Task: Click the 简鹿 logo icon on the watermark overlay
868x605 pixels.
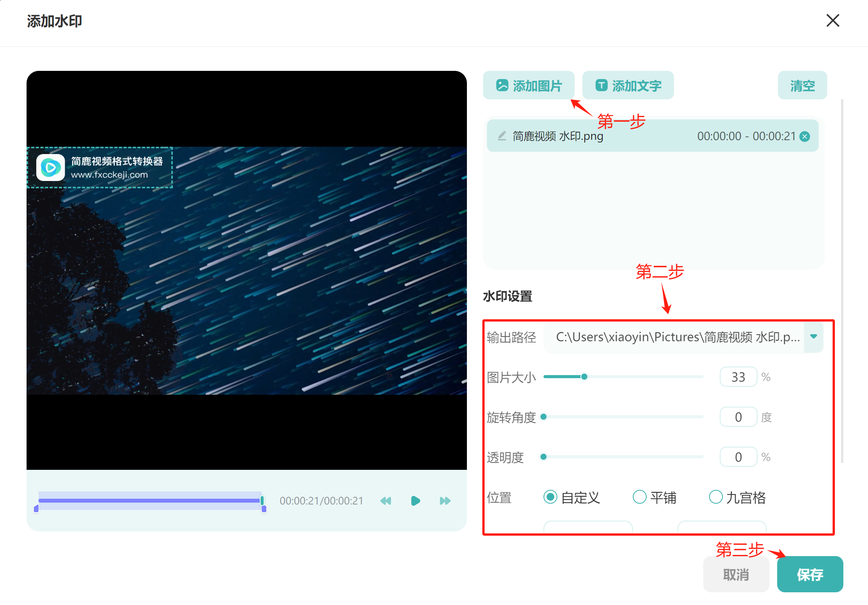Action: [x=50, y=168]
